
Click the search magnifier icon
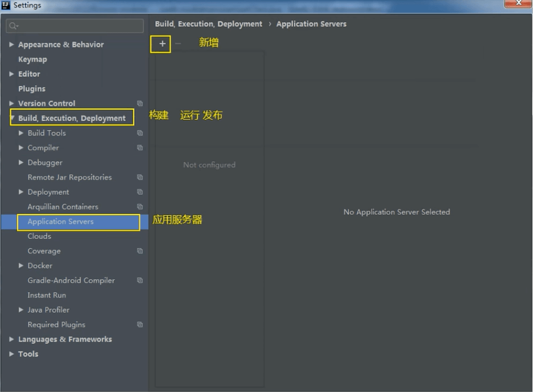pos(14,26)
